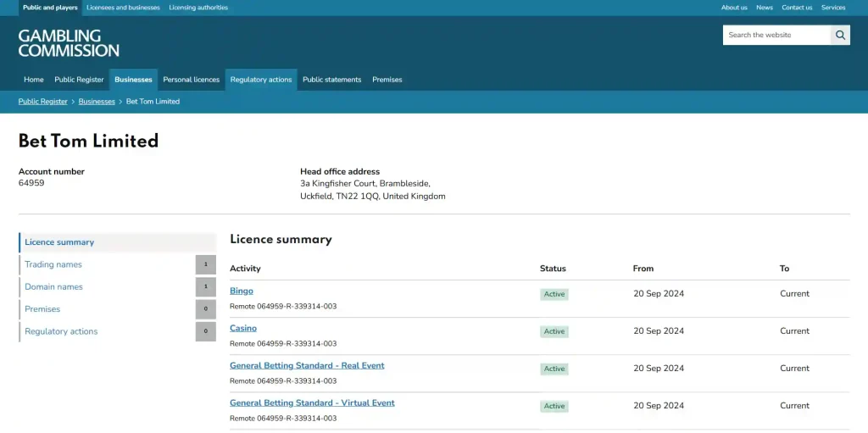Click the Gambling Commission logo
Image resolution: width=868 pixels, height=433 pixels.
pyautogui.click(x=69, y=43)
